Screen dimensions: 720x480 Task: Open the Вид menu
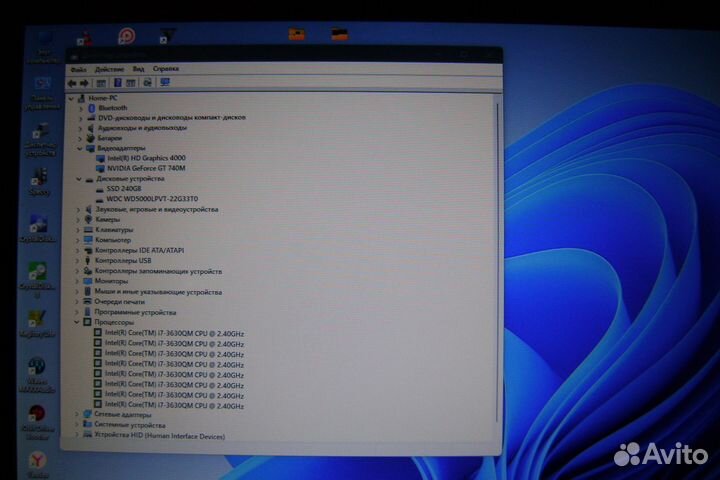[138, 69]
